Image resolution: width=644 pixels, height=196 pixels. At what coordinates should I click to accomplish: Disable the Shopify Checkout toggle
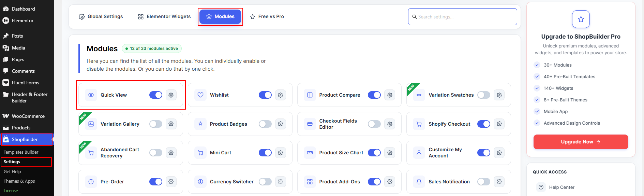click(x=484, y=124)
